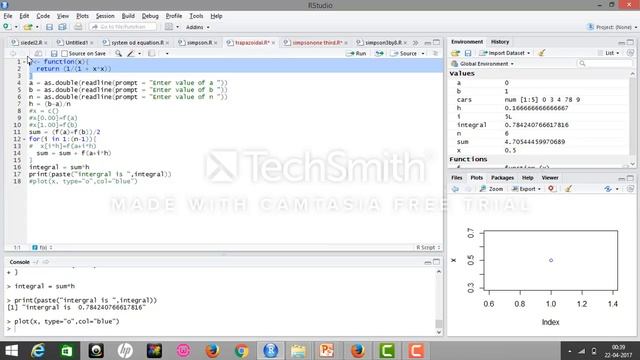Screen dimensions: 640x360
Task: Click the workspace panes grid icon
Action: click(x=169, y=27)
